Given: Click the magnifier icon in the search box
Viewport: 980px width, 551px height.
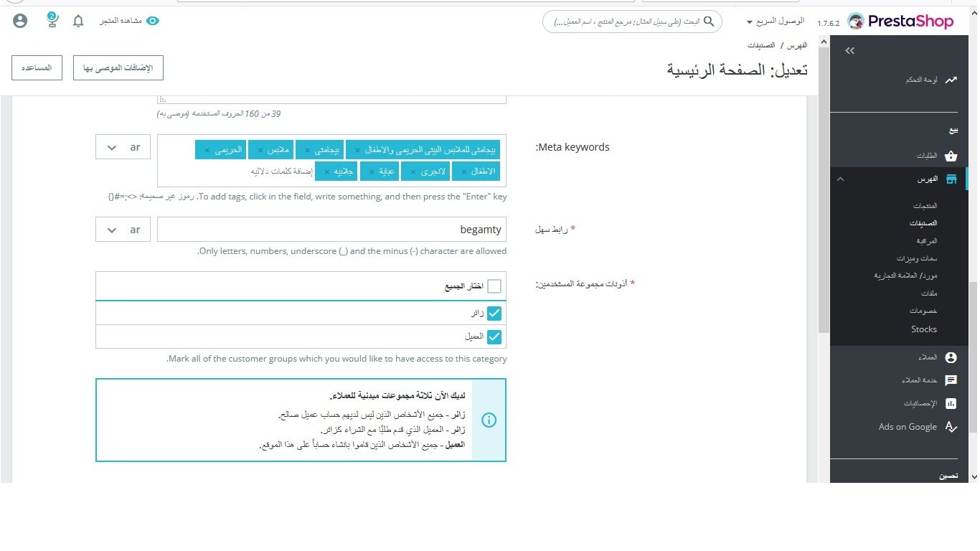Looking at the screenshot, I should tap(709, 22).
